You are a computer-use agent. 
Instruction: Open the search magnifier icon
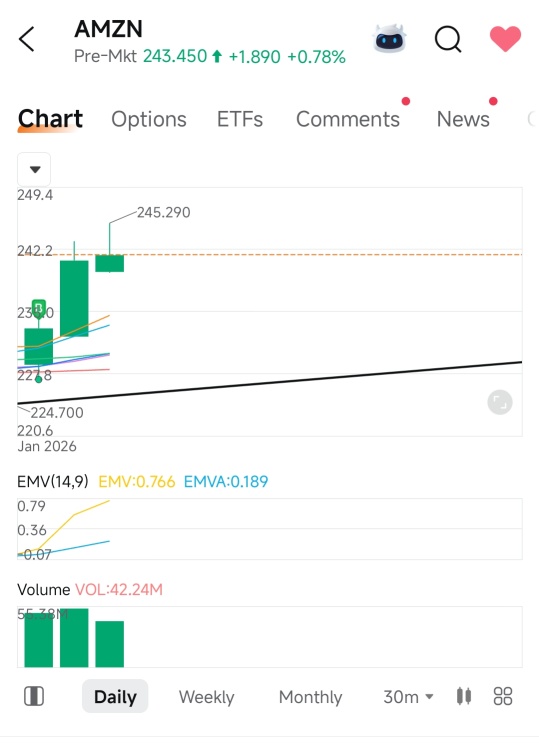tap(448, 39)
